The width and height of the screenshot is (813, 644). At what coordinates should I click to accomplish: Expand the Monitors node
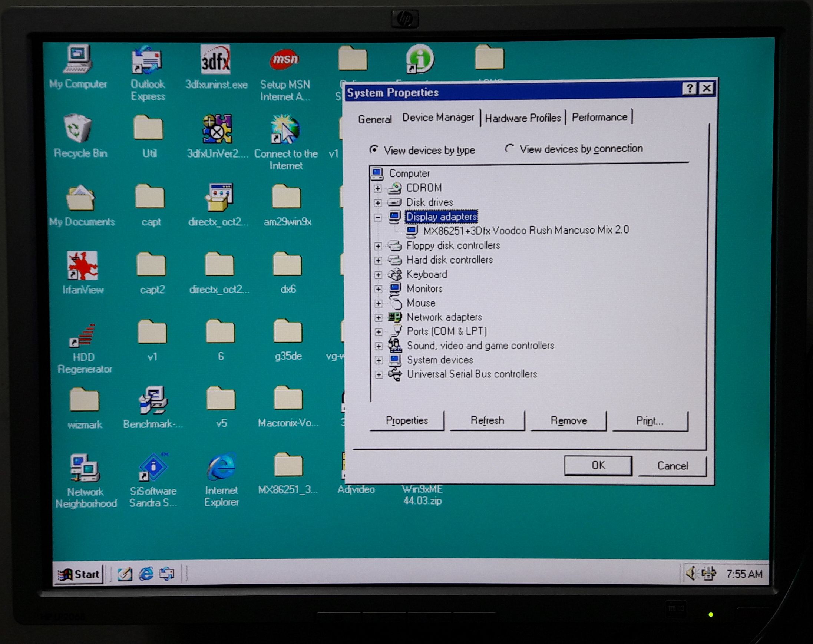(x=378, y=289)
